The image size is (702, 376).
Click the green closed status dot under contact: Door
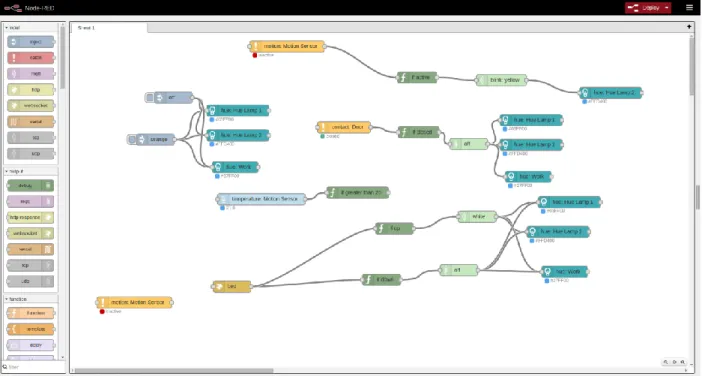point(322,136)
